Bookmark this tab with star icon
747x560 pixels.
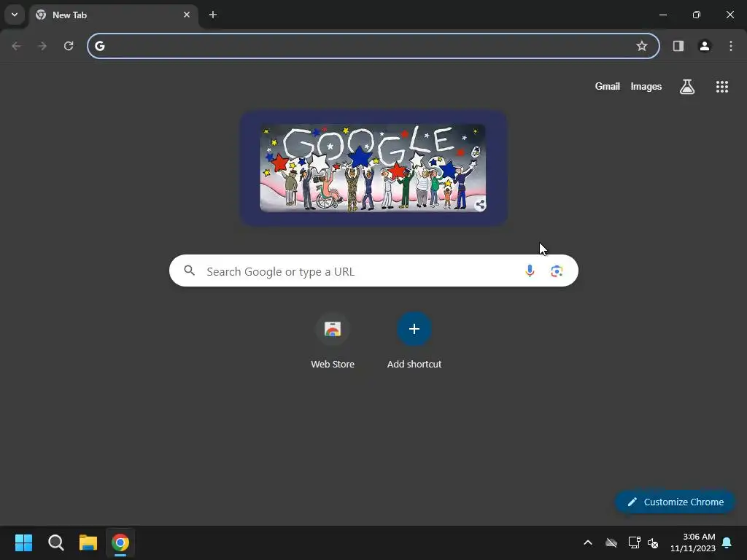click(x=642, y=46)
